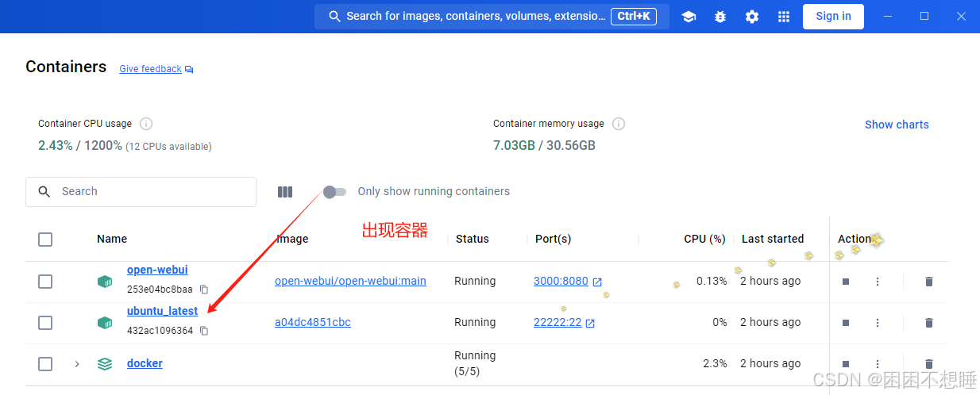Screen dimensions: 980x395
Task: Open more actions menu for open-webui
Action: [878, 281]
